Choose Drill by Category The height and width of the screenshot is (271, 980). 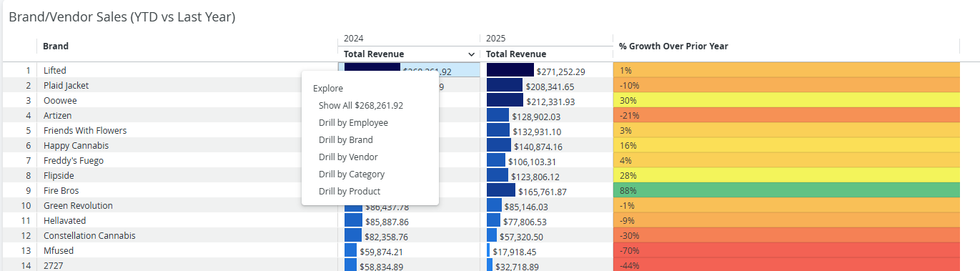(x=352, y=174)
